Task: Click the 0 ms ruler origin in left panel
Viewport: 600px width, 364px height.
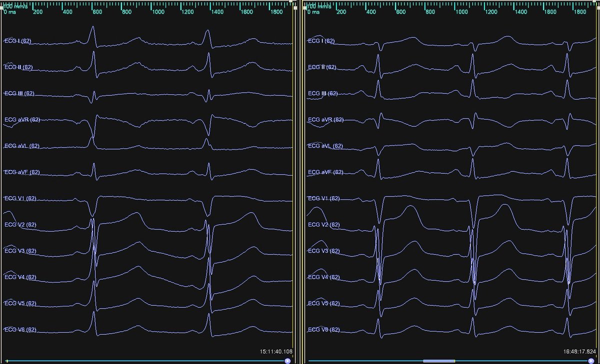Action: pyautogui.click(x=9, y=11)
